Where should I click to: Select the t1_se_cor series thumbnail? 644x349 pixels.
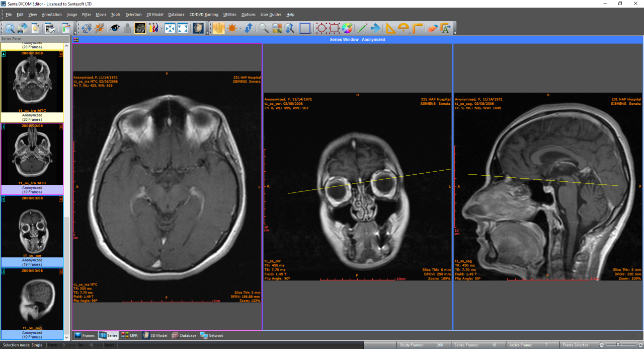point(32,230)
